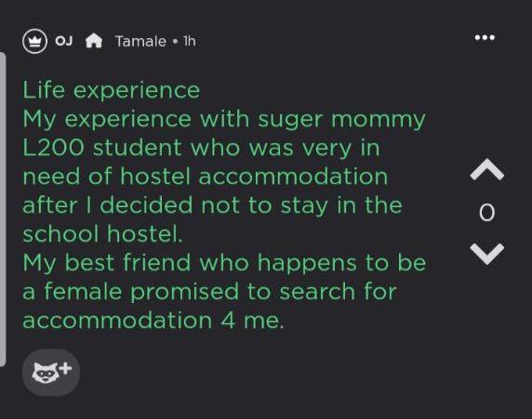
Task: Select the OJ poster label
Action: (64, 41)
